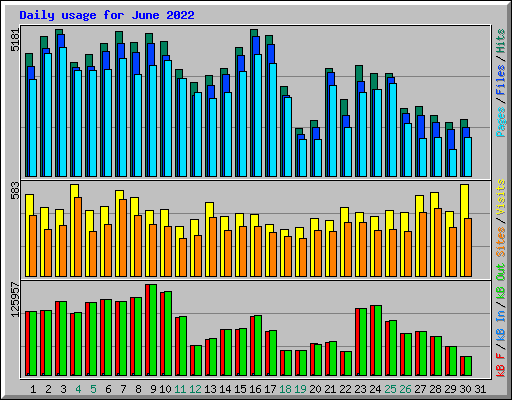Click day 27 on the x-axis
Viewport: 512px width, 400px height.
420,389
